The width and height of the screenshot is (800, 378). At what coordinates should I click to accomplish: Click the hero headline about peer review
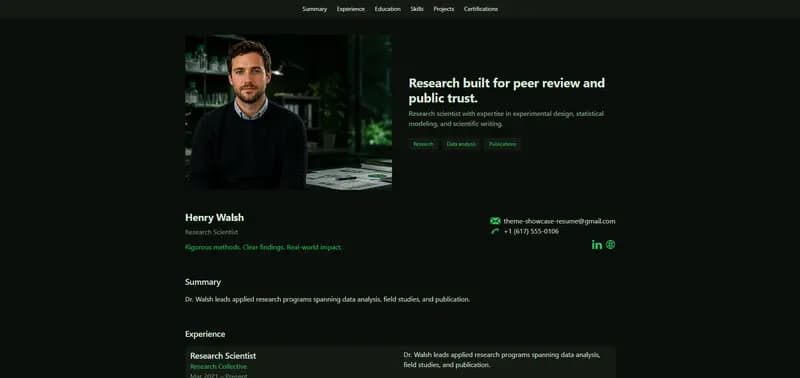click(x=507, y=90)
